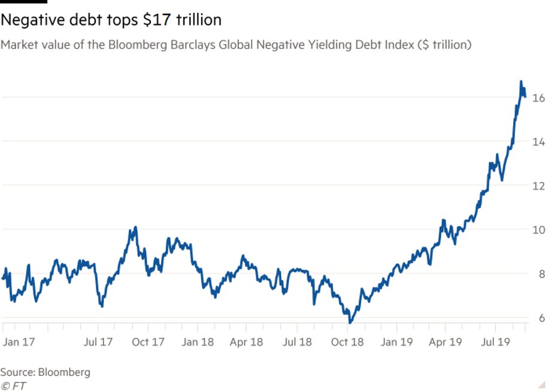Click the y-axis value 14
Viewport: 549px width, 392px height.
(538, 142)
